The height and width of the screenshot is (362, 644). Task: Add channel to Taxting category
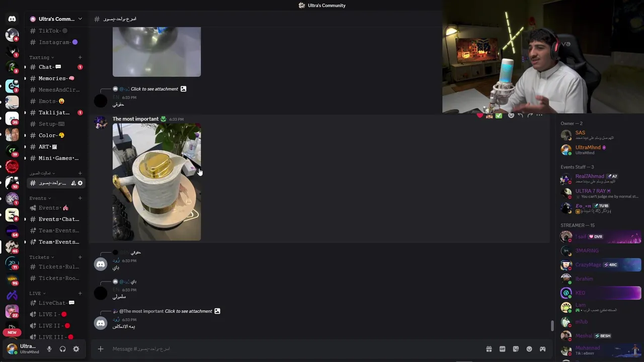(80, 57)
